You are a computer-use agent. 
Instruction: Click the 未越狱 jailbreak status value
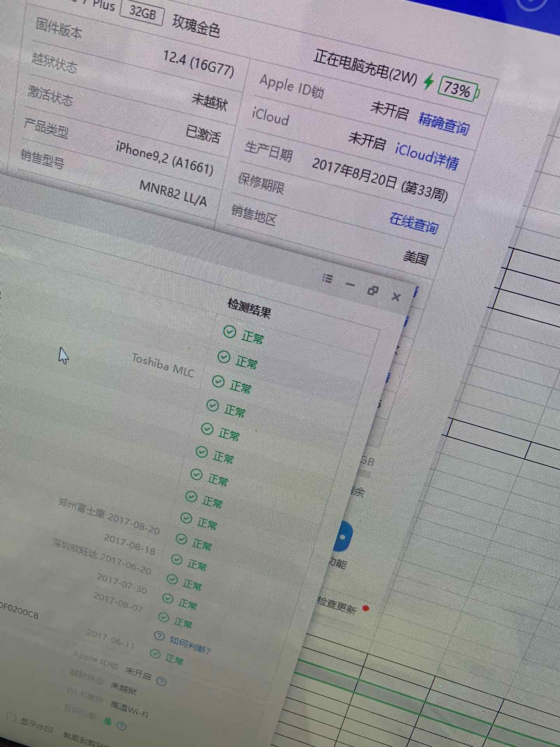pos(210,102)
